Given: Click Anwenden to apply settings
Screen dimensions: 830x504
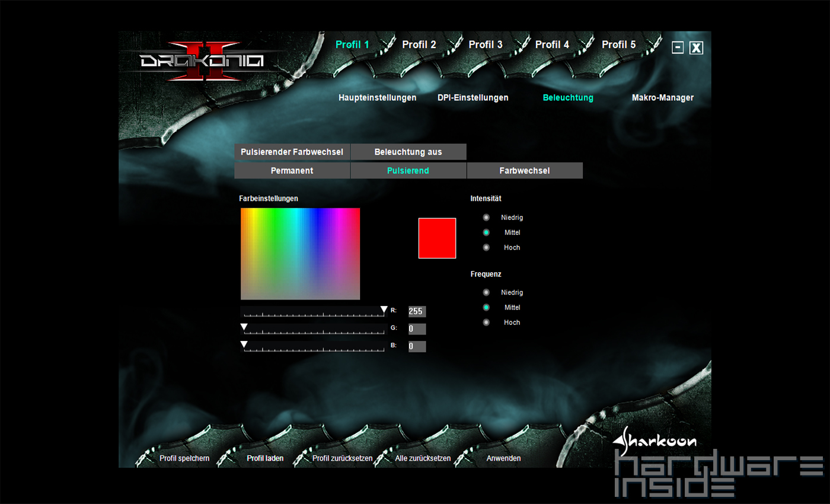Looking at the screenshot, I should 503,458.
